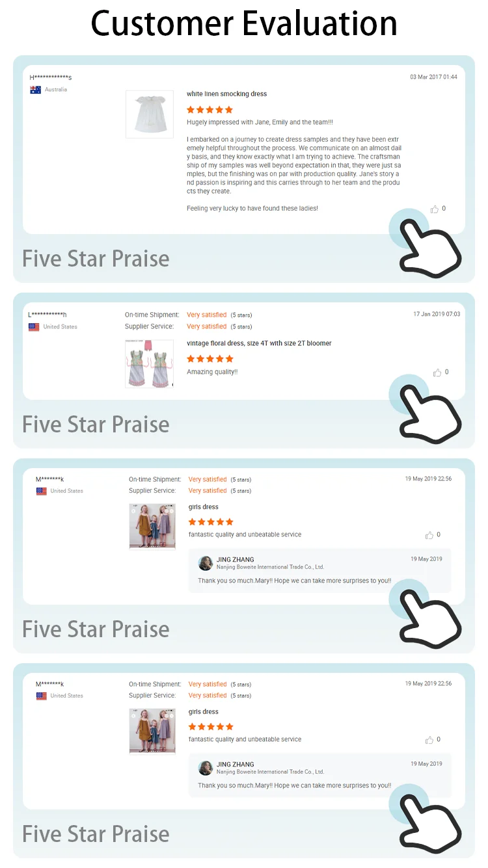
Task: Click the US flag next to reviewer L***h
Action: [34, 327]
